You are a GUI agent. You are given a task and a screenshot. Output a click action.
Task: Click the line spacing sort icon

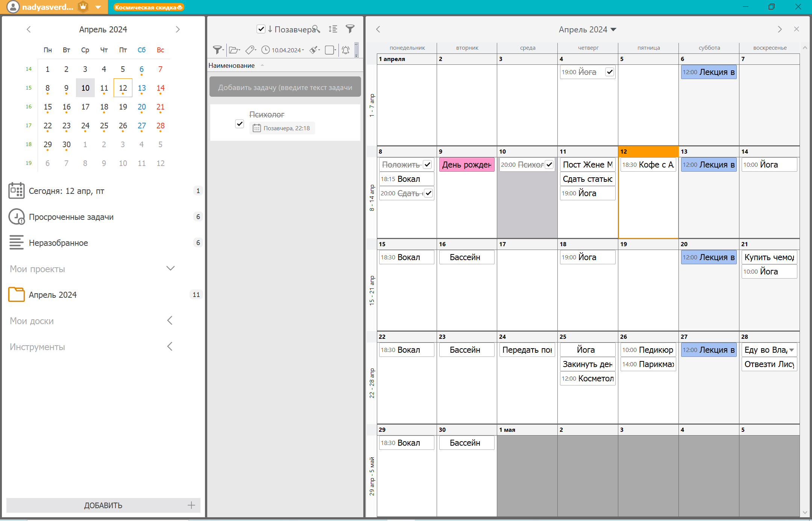click(333, 29)
